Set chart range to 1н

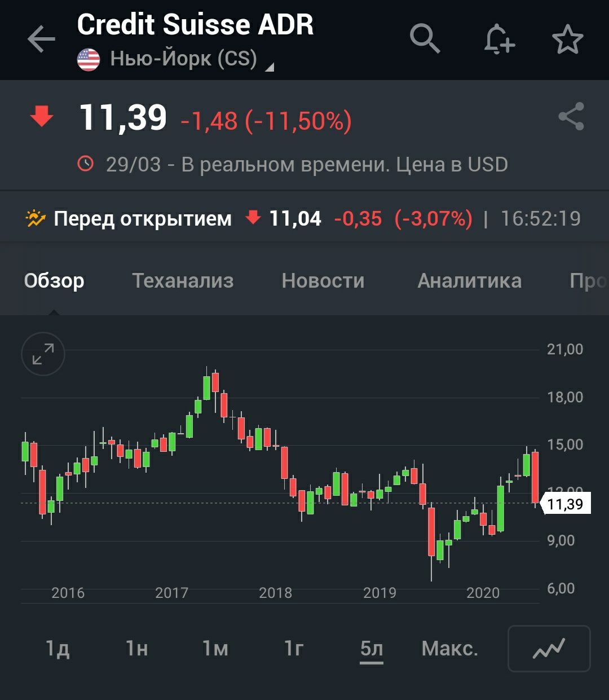pyautogui.click(x=136, y=649)
